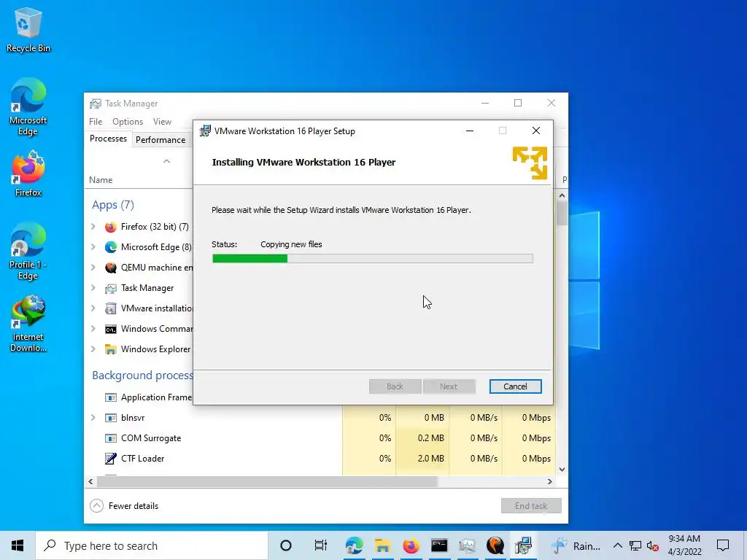
Task: Click the Type here to search box
Action: tap(152, 545)
